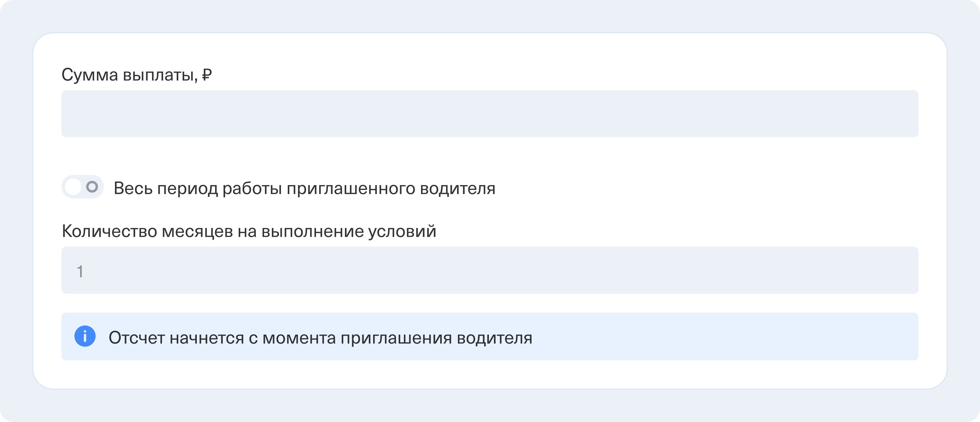Click the word "Отсчет" in the info notice
The image size is (980, 422).
(136, 338)
